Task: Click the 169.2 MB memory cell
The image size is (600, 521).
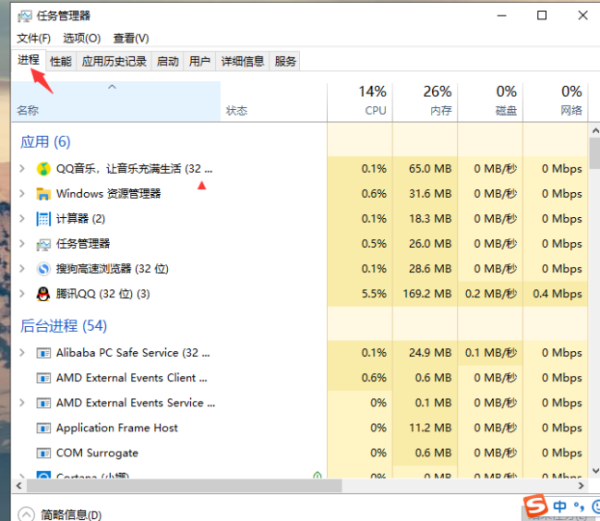Action: tap(425, 294)
